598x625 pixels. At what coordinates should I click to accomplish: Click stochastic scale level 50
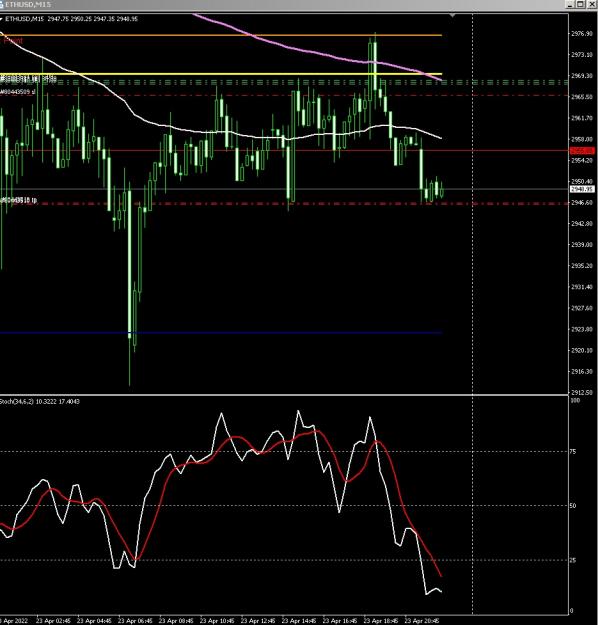573,506
